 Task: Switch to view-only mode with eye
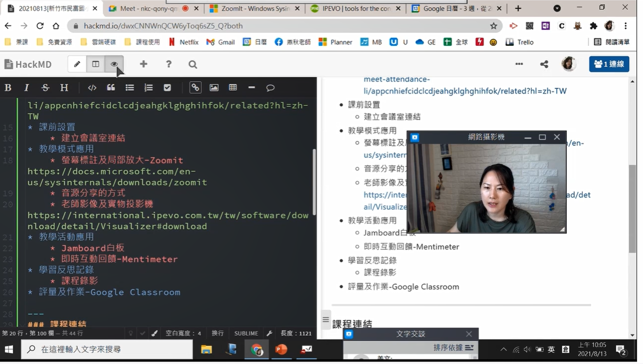click(x=114, y=64)
